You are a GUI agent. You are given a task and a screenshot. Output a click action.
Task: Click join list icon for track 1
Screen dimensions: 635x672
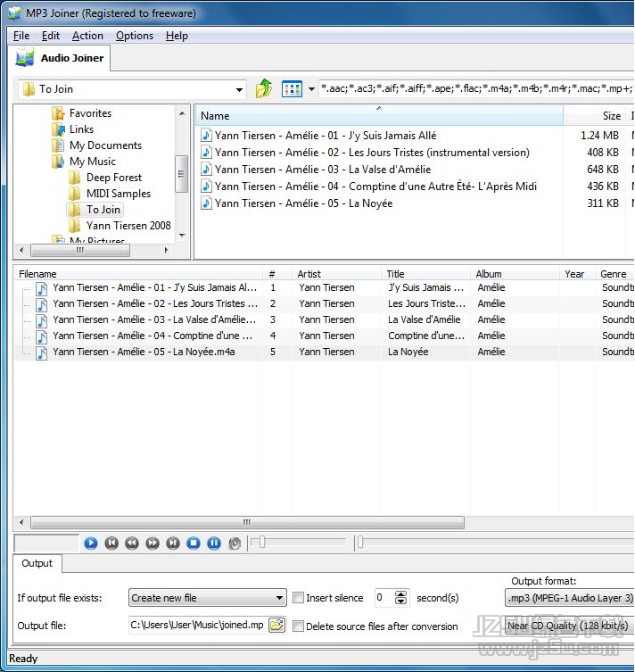point(42,288)
